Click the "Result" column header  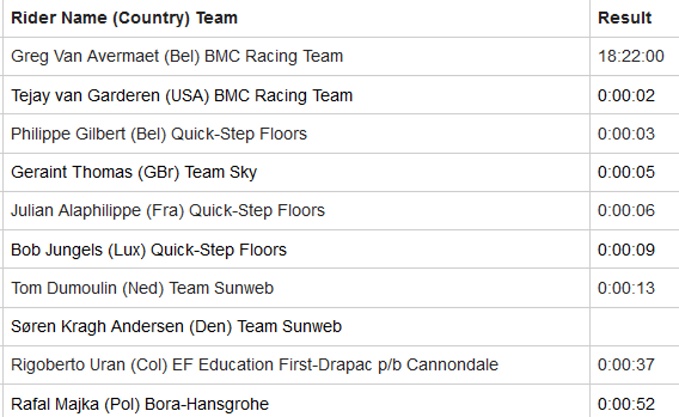[x=625, y=18]
